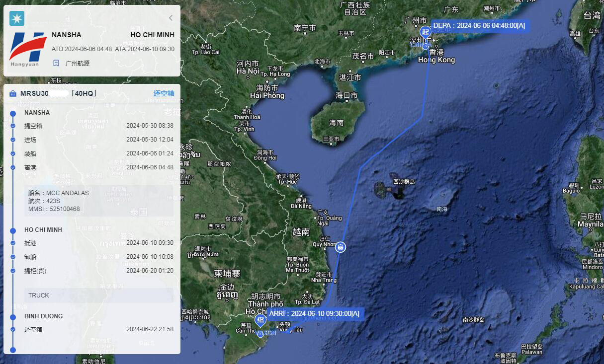The width and height of the screenshot is (604, 364).
Task: Click the 提空箱 checkmark step
Action: pos(13,126)
